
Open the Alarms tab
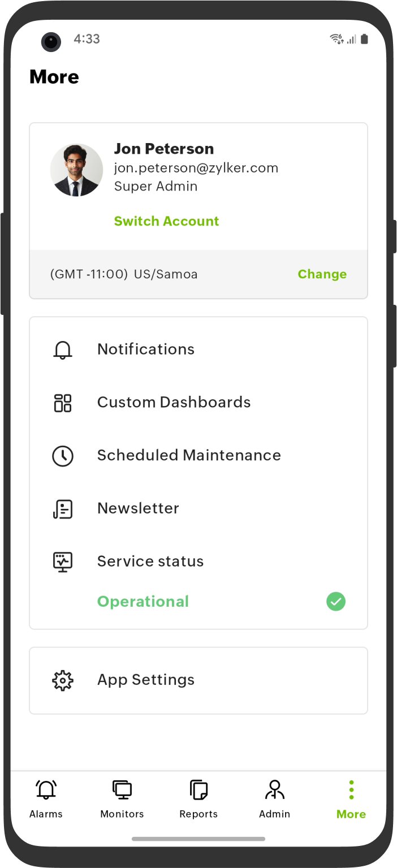click(x=46, y=798)
